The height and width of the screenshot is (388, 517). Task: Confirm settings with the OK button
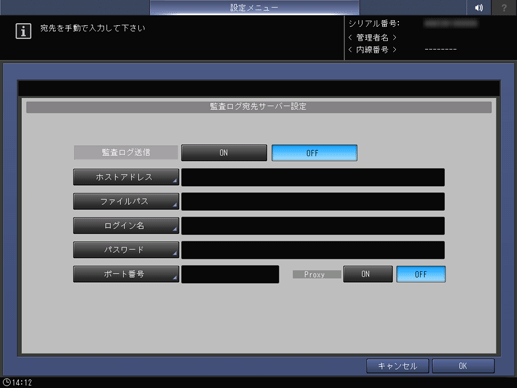[x=463, y=366]
